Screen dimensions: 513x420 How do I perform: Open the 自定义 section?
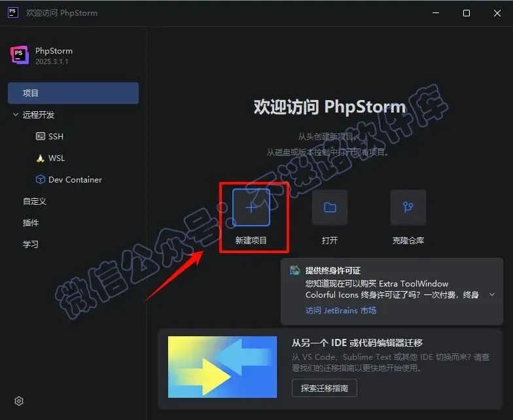(x=35, y=201)
